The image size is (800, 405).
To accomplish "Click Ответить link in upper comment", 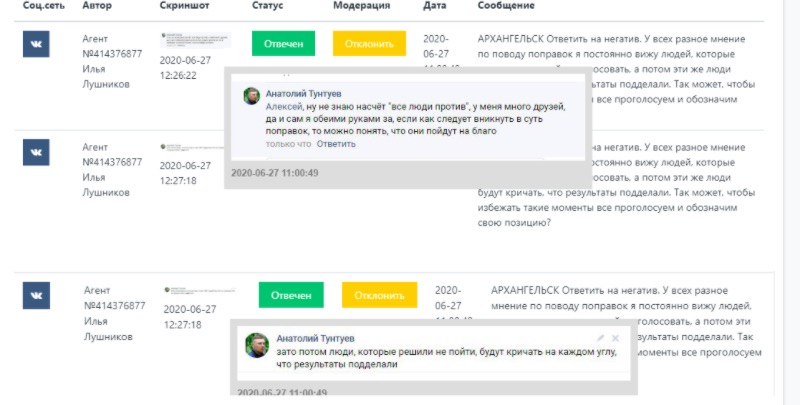I will pyautogui.click(x=336, y=144).
